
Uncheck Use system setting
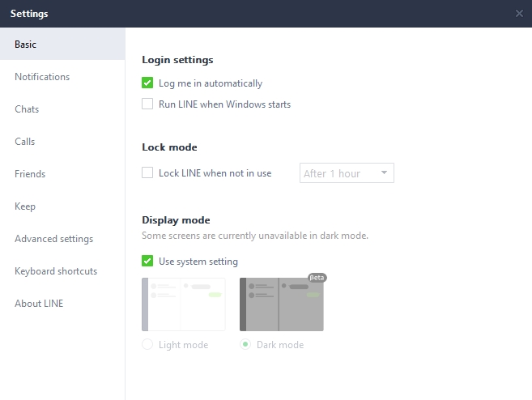[x=147, y=261]
